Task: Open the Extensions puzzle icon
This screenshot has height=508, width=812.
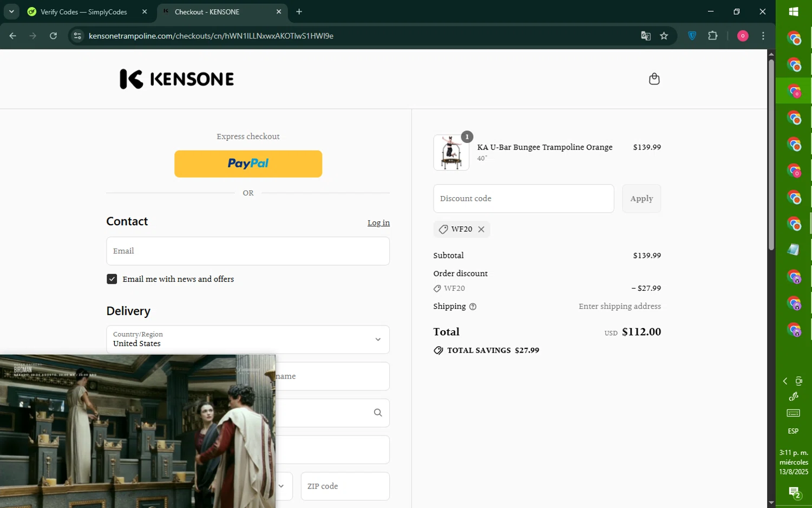Action: 713,36
